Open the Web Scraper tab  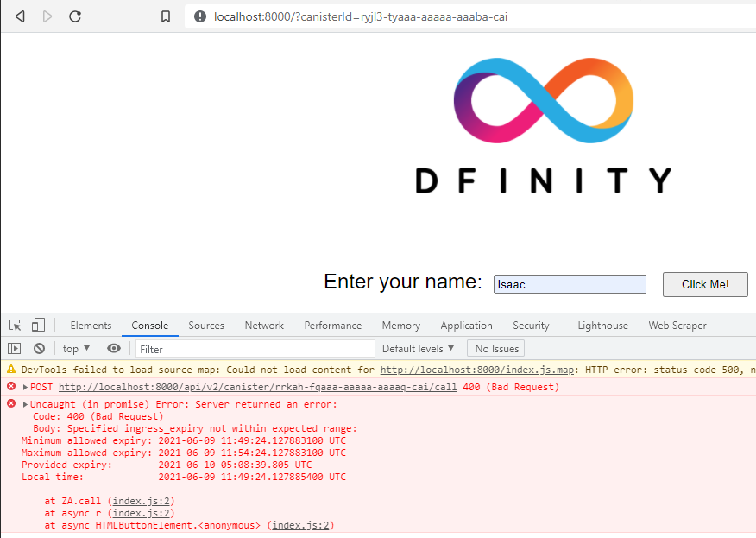click(x=677, y=326)
